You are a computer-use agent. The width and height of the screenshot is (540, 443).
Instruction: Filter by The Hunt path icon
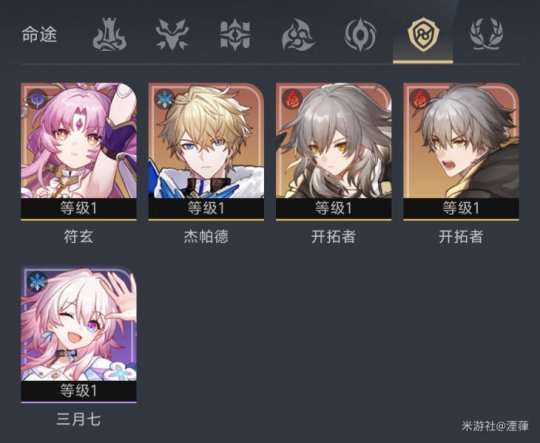click(x=172, y=34)
